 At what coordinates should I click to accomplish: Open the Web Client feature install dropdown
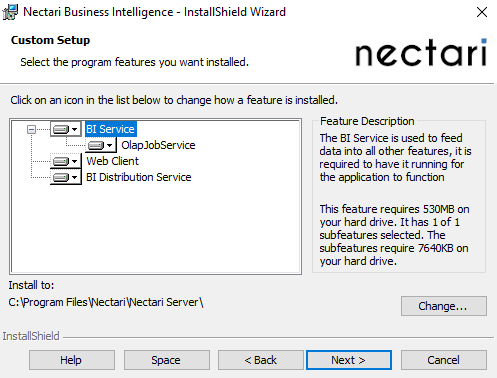click(x=66, y=161)
